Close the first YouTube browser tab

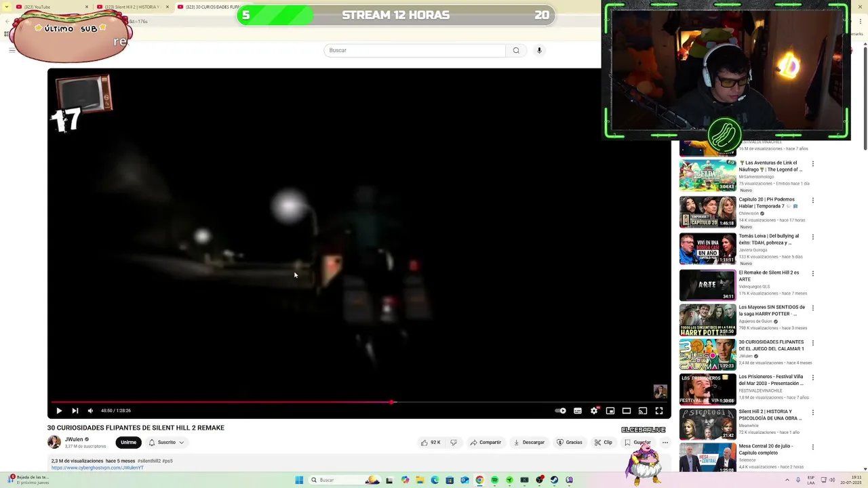click(87, 7)
